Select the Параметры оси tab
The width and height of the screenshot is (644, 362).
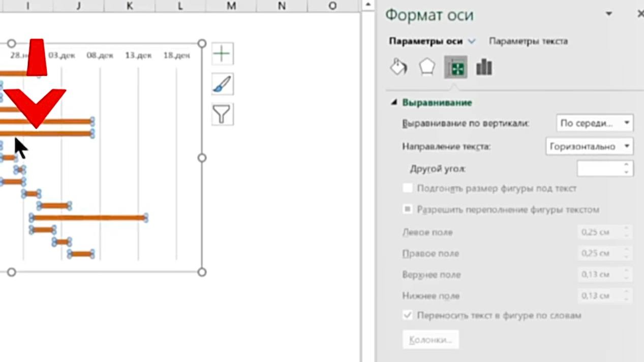point(425,41)
